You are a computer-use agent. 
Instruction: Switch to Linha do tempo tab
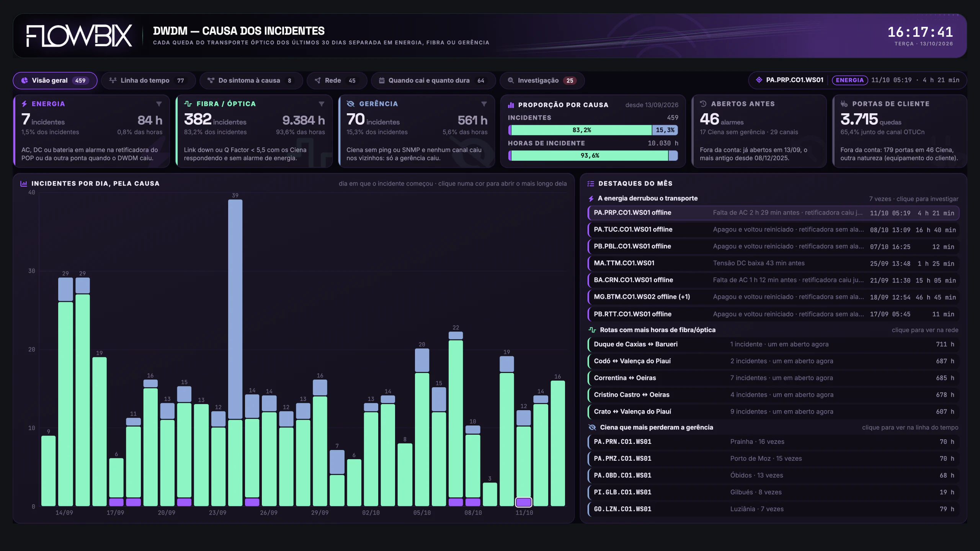click(x=148, y=80)
